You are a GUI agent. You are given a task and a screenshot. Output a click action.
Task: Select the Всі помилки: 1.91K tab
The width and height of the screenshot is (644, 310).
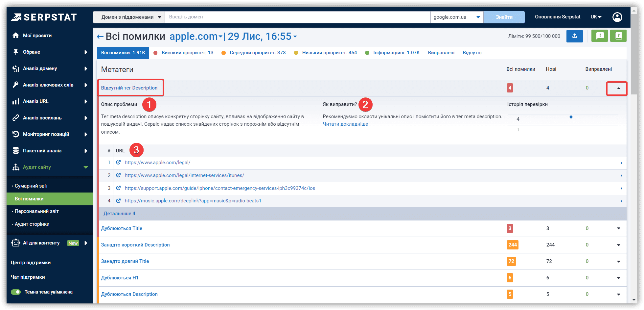click(123, 53)
